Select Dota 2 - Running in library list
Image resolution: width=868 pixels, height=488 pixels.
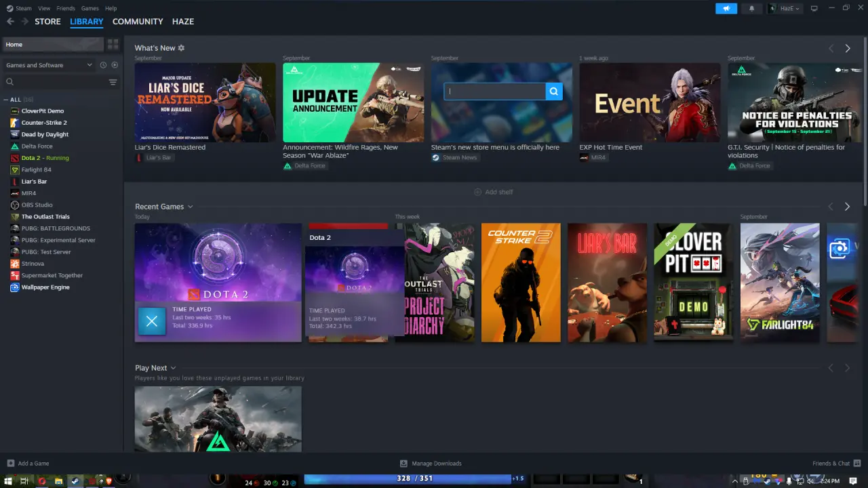coord(45,158)
